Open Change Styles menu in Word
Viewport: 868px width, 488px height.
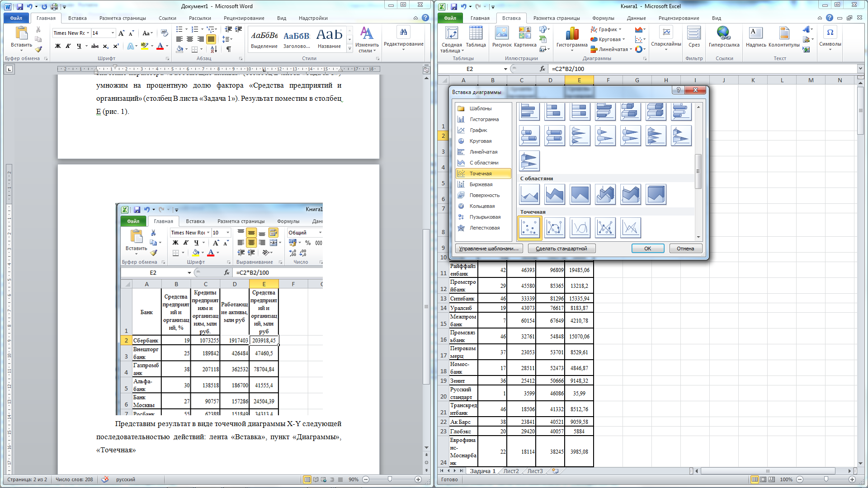tap(367, 40)
